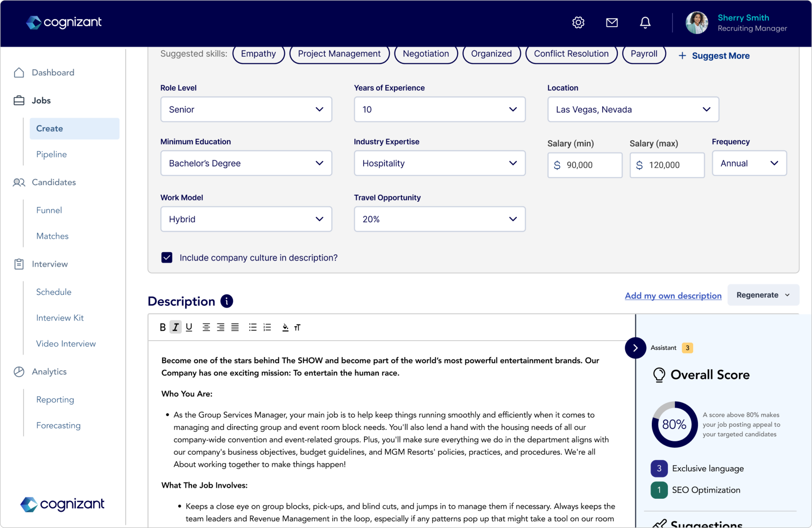Insert a bulleted list
This screenshot has width=812, height=528.
point(252,327)
